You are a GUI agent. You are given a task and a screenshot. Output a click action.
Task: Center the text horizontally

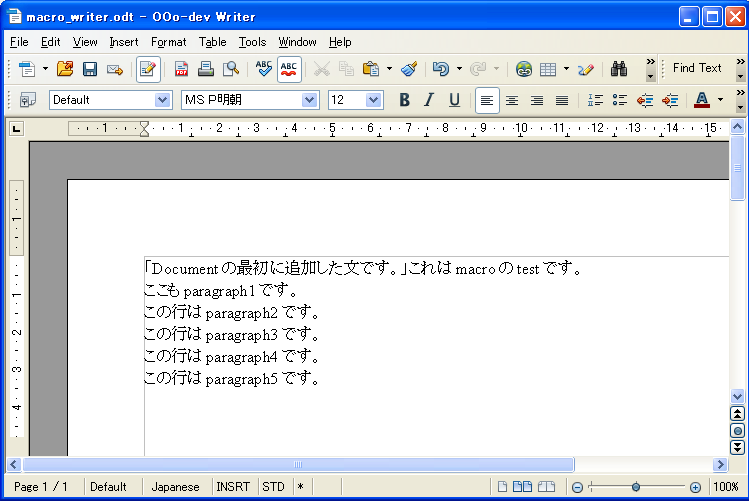(512, 100)
